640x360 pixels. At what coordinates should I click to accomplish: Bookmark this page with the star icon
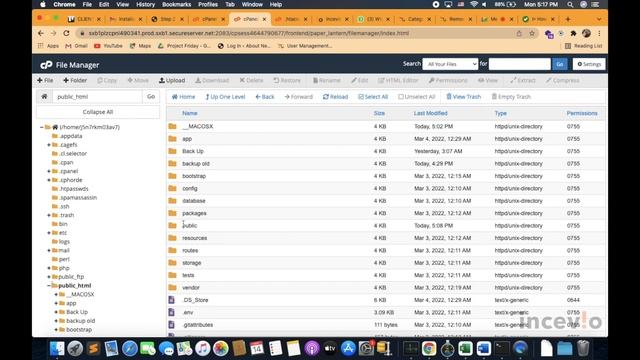point(532,33)
